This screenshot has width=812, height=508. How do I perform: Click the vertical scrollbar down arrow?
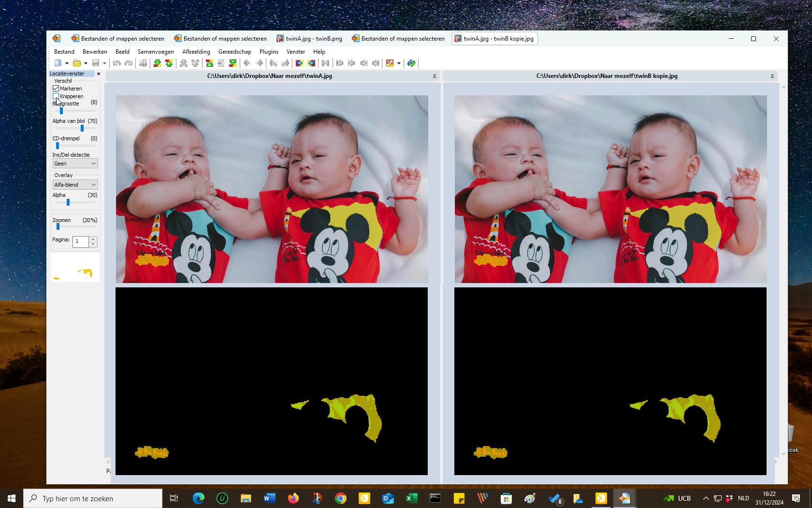(x=783, y=453)
